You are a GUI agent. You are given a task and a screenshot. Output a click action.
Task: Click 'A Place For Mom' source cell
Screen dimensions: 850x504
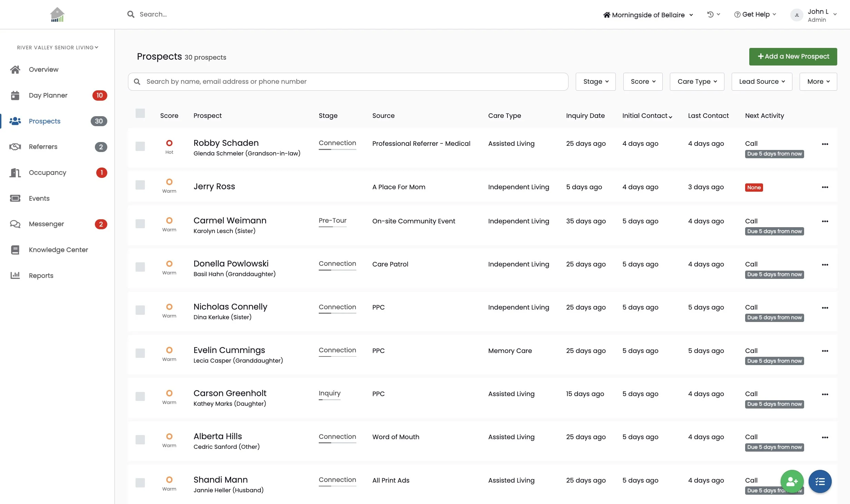399,187
